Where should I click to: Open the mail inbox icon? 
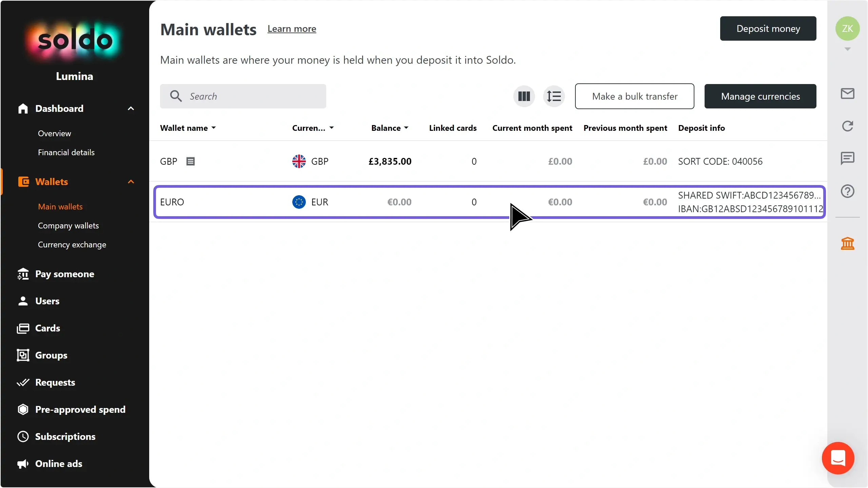[x=847, y=94]
